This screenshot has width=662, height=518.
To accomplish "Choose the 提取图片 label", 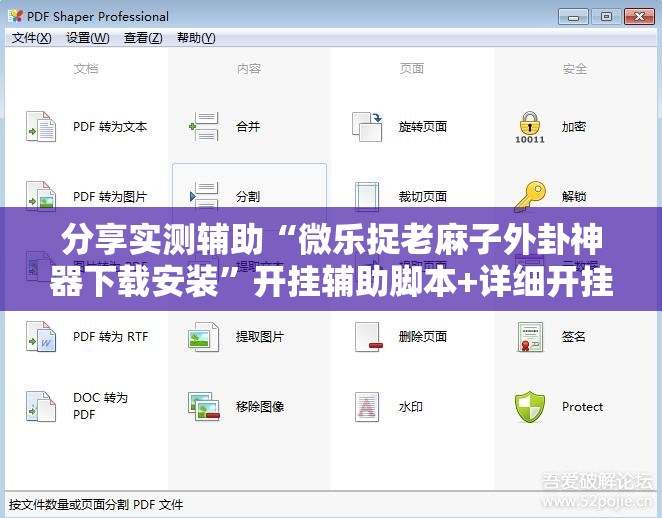I will pyautogui.click(x=260, y=336).
